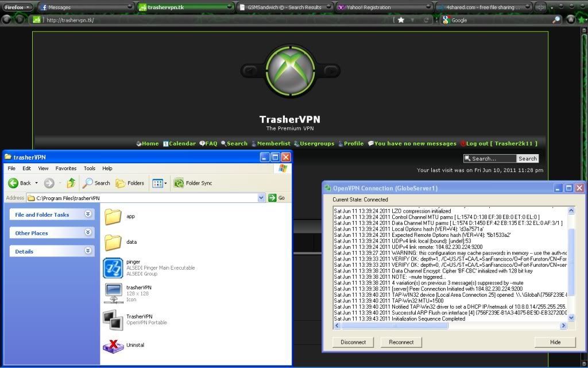Open a new Firefox tab
588x368 pixels.
coord(540,7)
